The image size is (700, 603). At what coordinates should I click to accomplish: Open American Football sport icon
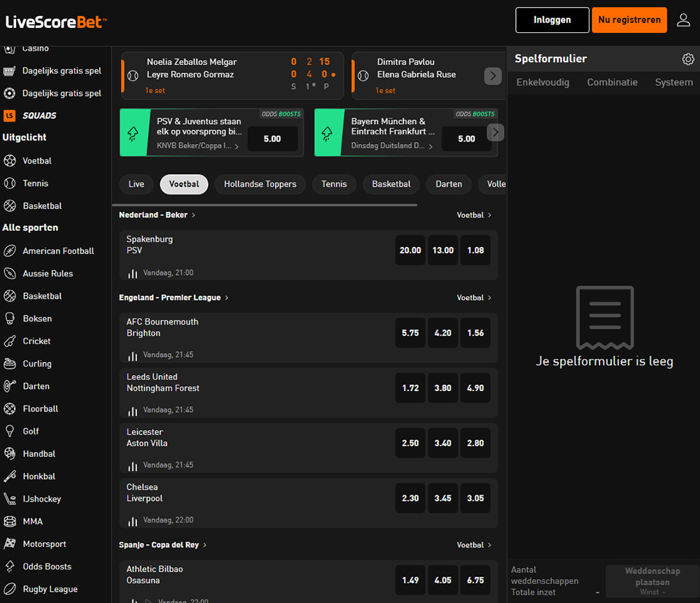tap(10, 251)
